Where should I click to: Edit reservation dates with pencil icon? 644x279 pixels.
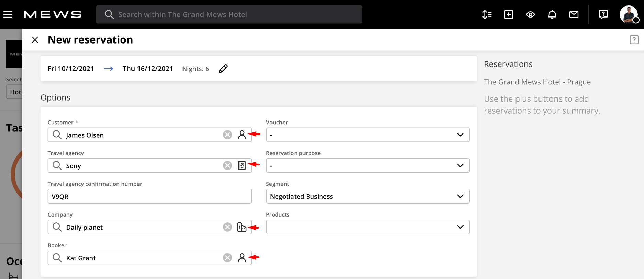pos(223,69)
